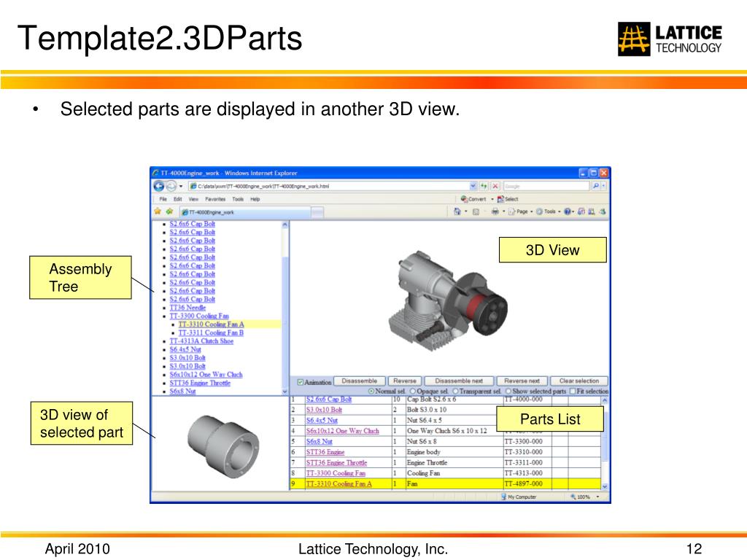Image resolution: width=747 pixels, height=560 pixels.
Task: Click the Disassemble button
Action: 359,381
